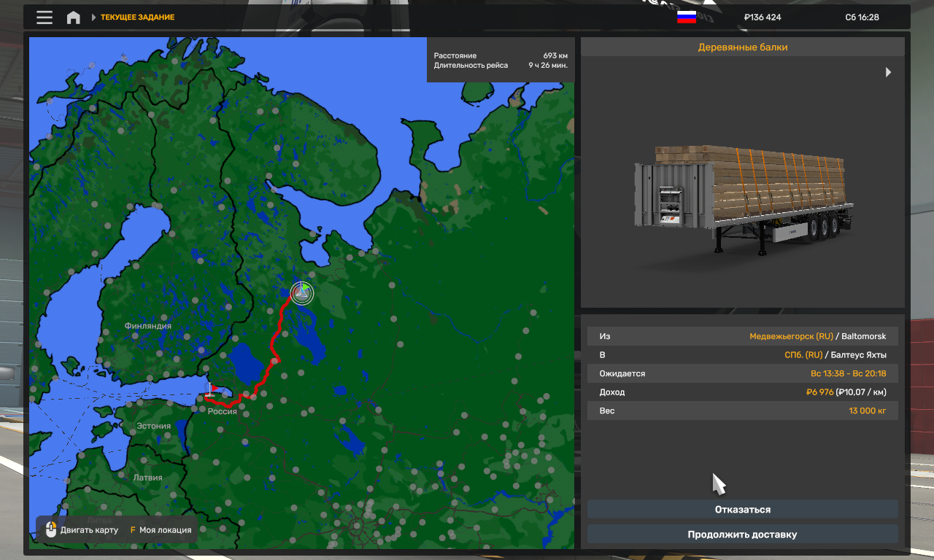
Task: Click the Балтеус Яхты company name
Action: 859,355
